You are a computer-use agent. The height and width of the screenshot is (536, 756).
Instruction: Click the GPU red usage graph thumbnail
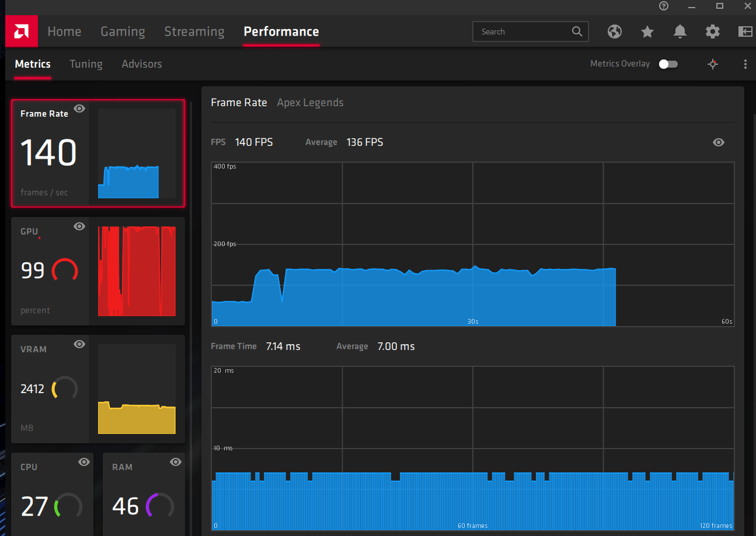137,271
